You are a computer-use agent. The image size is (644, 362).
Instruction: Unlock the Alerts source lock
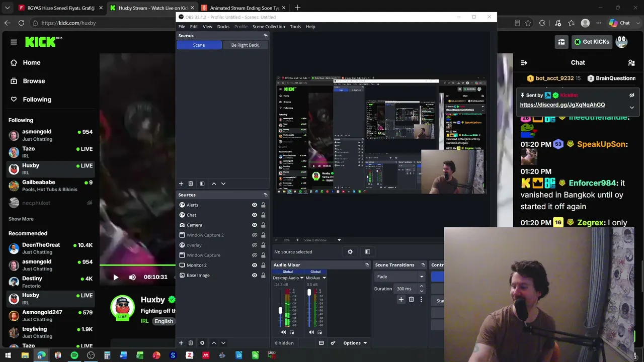(263, 205)
